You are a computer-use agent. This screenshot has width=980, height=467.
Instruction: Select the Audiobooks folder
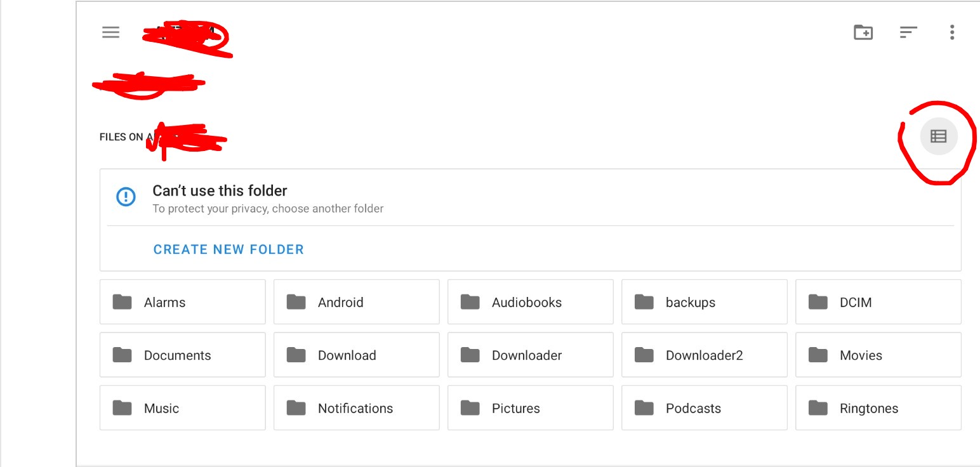(x=530, y=302)
